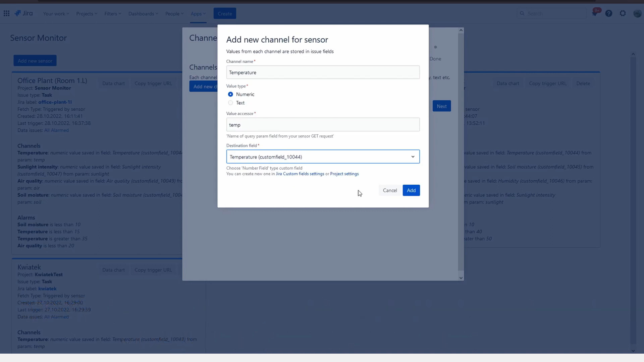Open user profile avatar
644x362 pixels.
[x=637, y=13]
